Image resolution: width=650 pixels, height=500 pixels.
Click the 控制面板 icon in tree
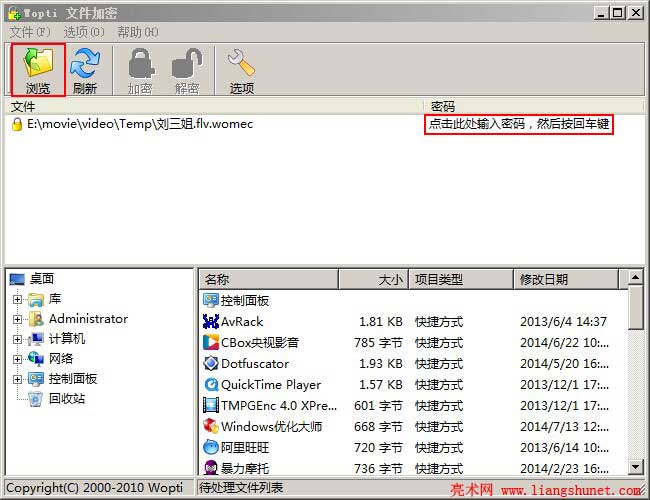36,379
